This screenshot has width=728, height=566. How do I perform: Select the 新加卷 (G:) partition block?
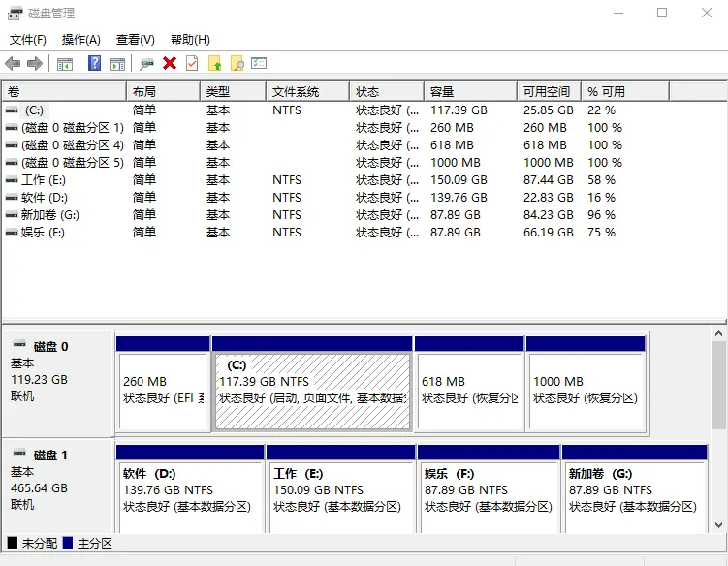[635, 489]
